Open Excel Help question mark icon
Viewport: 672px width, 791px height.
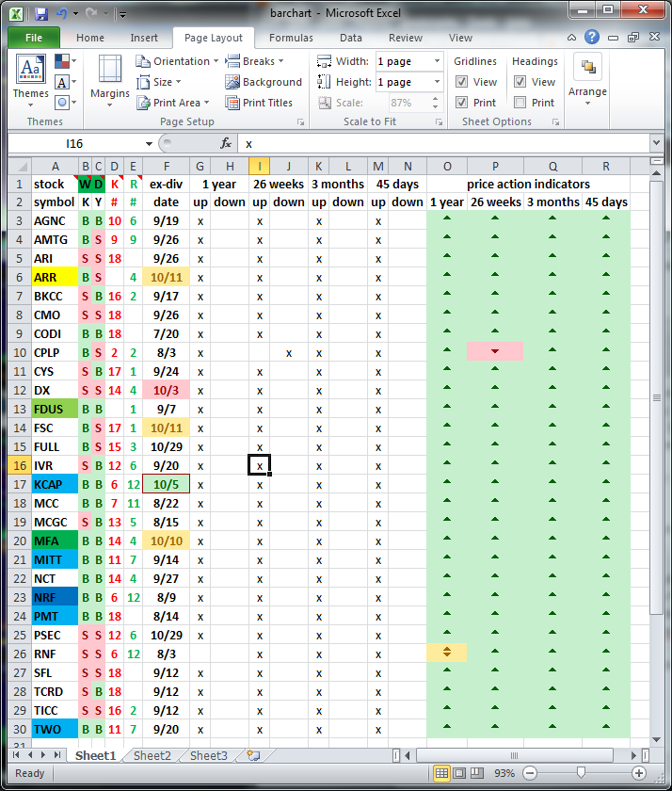(x=591, y=38)
